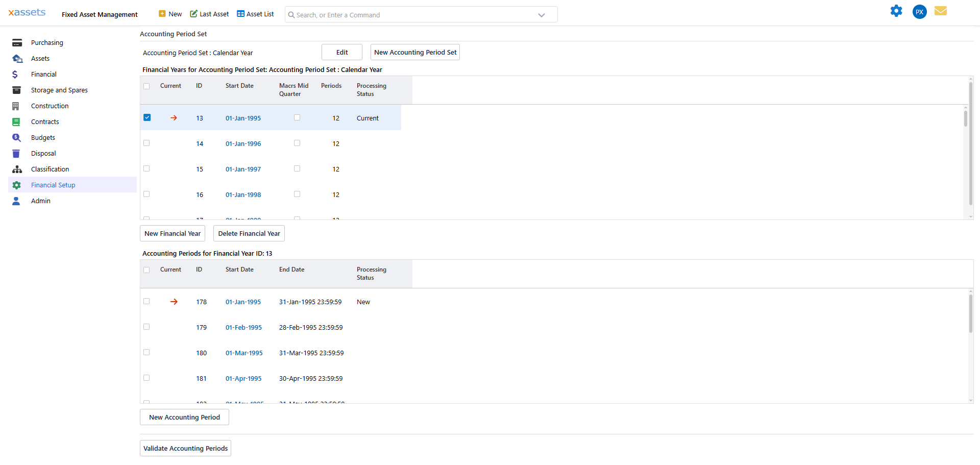Image resolution: width=980 pixels, height=465 pixels.
Task: Open the 01-Feb-1995 period link
Action: 243,327
